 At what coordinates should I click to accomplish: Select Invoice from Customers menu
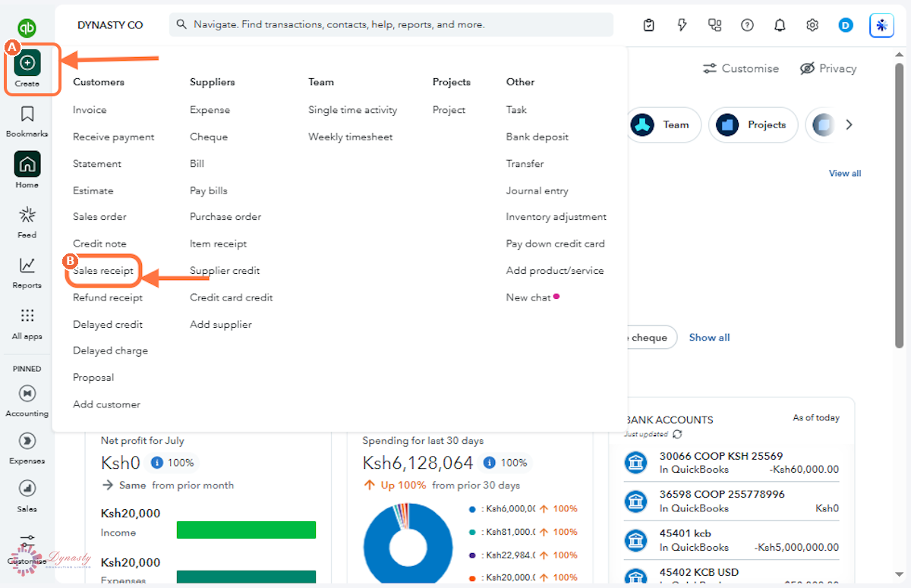(x=90, y=110)
